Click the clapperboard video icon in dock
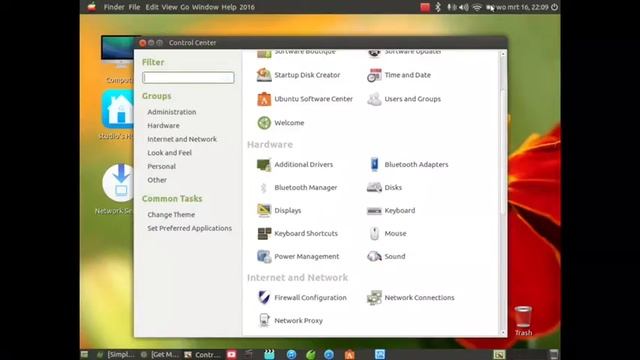 pyautogui.click(x=269, y=354)
